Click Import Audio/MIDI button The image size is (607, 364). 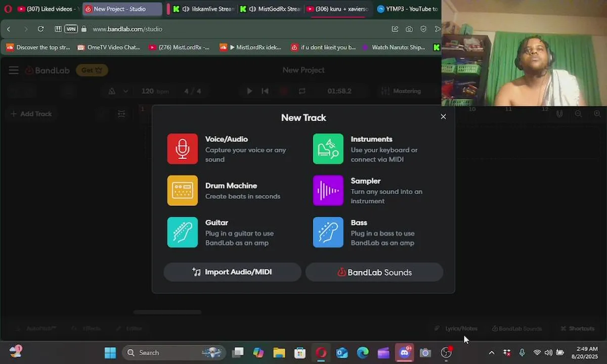[x=232, y=272]
